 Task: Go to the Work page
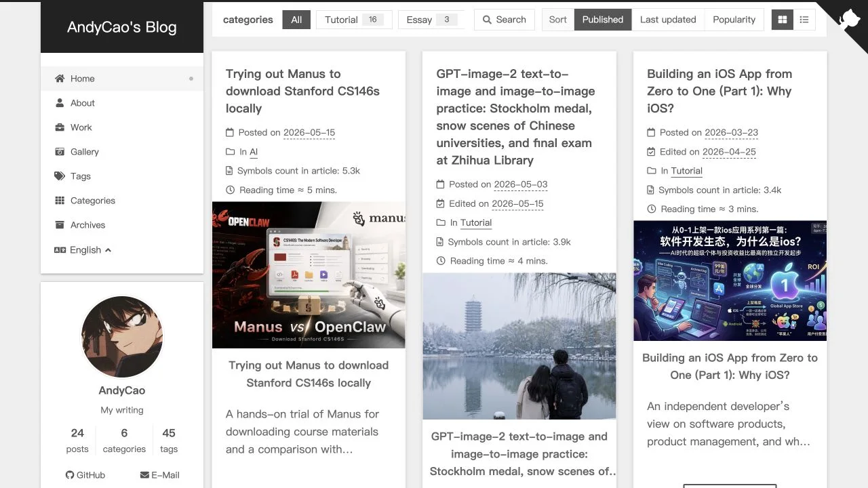click(x=122, y=127)
